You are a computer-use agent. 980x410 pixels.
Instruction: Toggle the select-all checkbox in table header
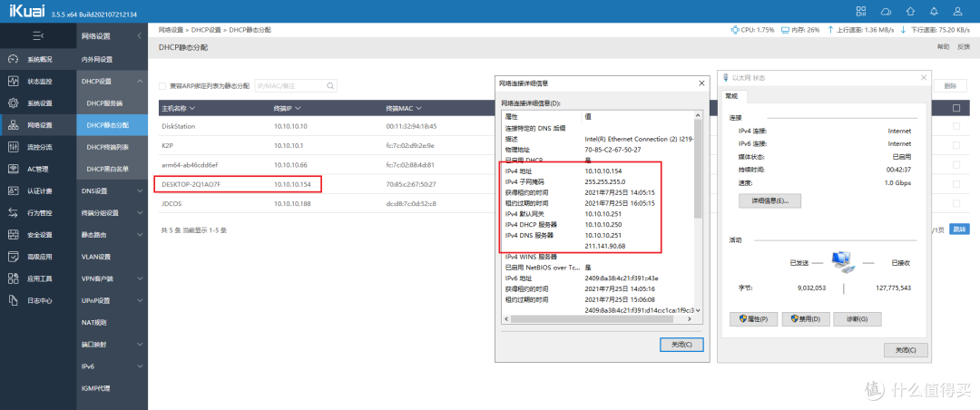pos(955,108)
